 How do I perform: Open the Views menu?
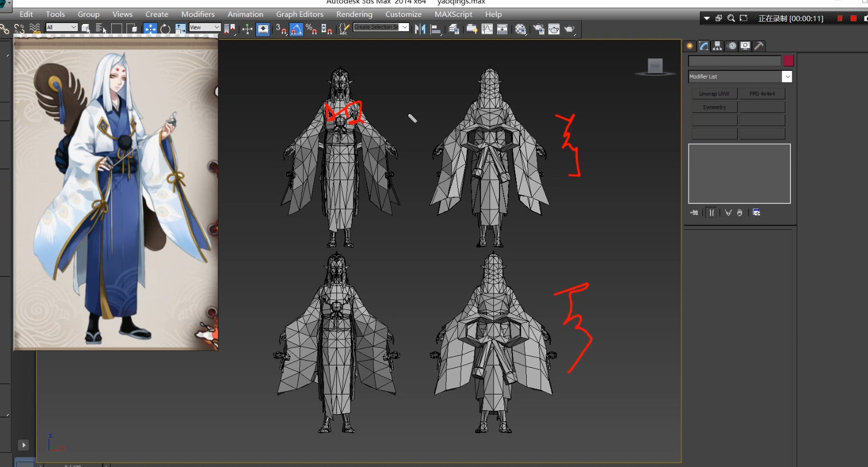tap(122, 14)
